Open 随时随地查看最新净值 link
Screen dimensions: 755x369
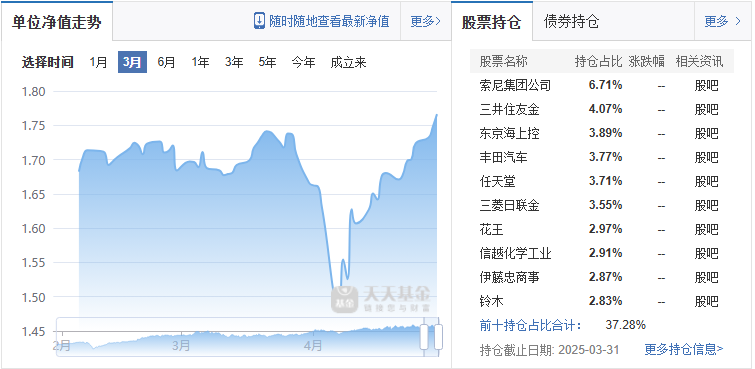[329, 21]
